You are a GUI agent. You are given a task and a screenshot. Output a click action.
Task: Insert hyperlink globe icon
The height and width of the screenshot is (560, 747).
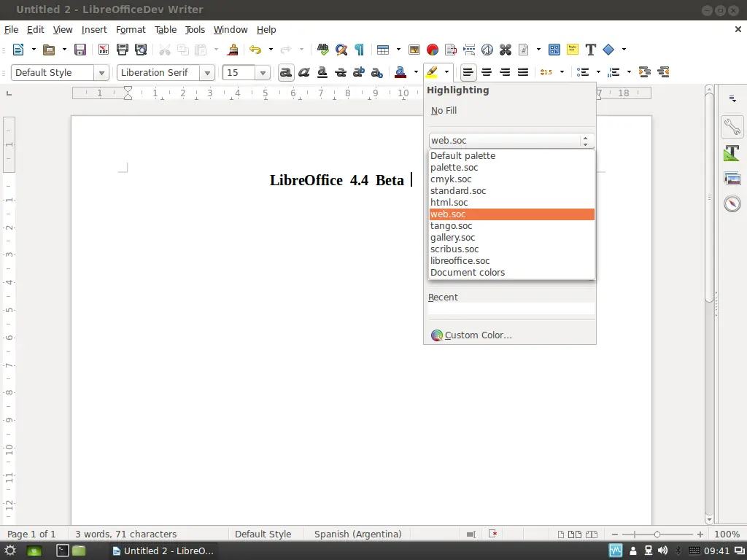(487, 50)
